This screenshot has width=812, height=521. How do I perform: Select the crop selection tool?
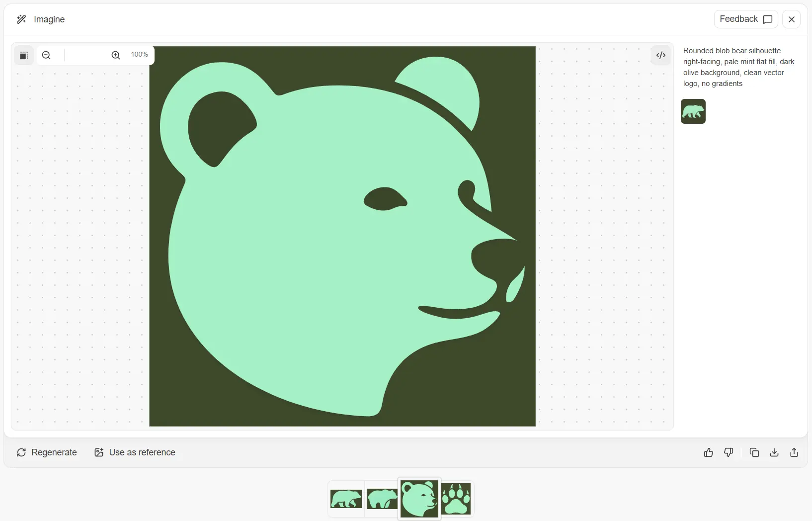click(23, 55)
